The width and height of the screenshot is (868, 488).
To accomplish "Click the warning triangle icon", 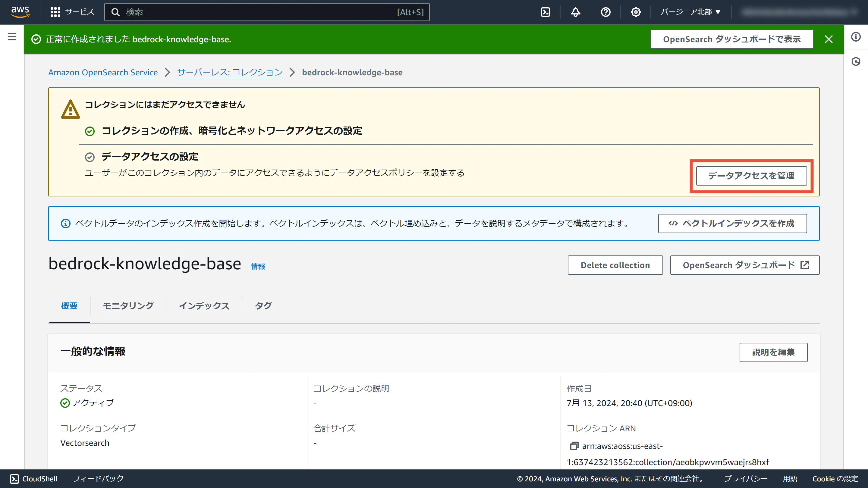I will point(71,109).
